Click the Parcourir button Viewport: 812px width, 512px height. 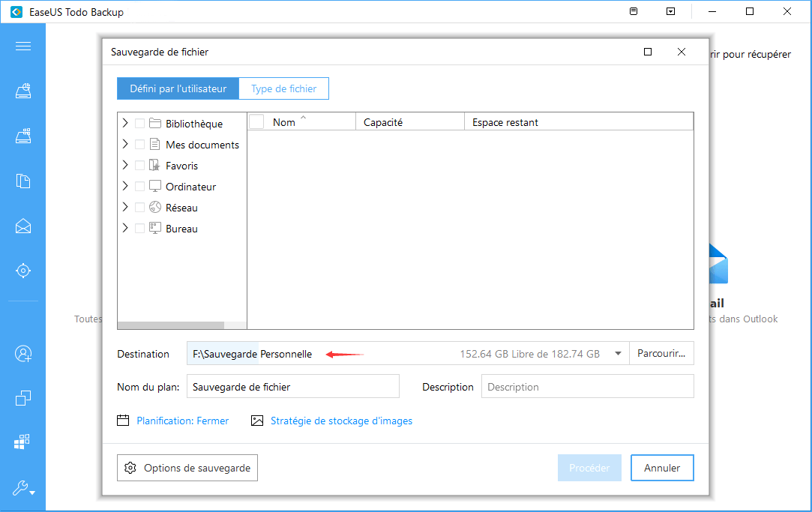coord(661,353)
